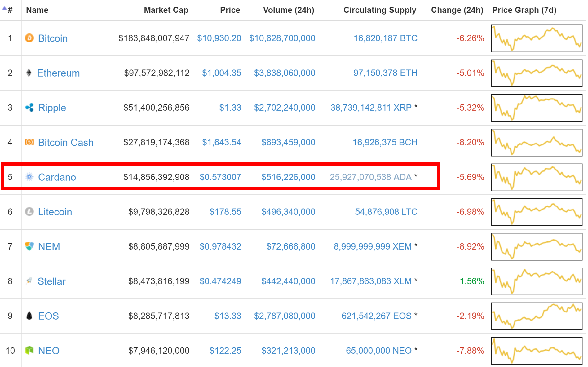Viewport: 588px width, 367px height.
Task: Click the Ripple logo icon
Action: pyautogui.click(x=29, y=108)
